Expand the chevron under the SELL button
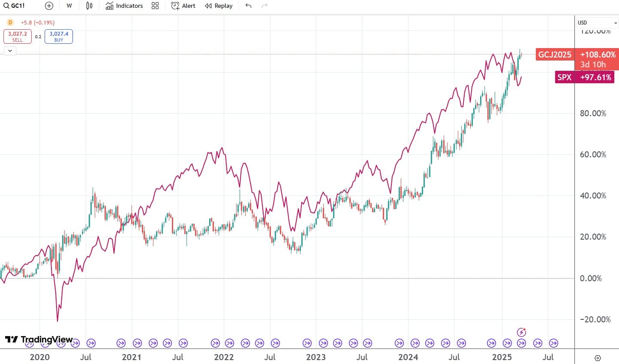The image size is (619, 364). click(10, 51)
